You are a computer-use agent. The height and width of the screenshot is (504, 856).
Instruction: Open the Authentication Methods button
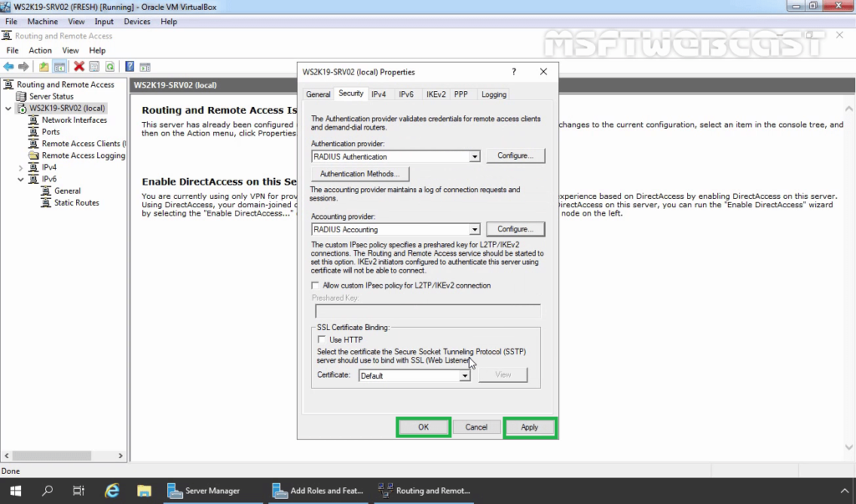click(359, 174)
